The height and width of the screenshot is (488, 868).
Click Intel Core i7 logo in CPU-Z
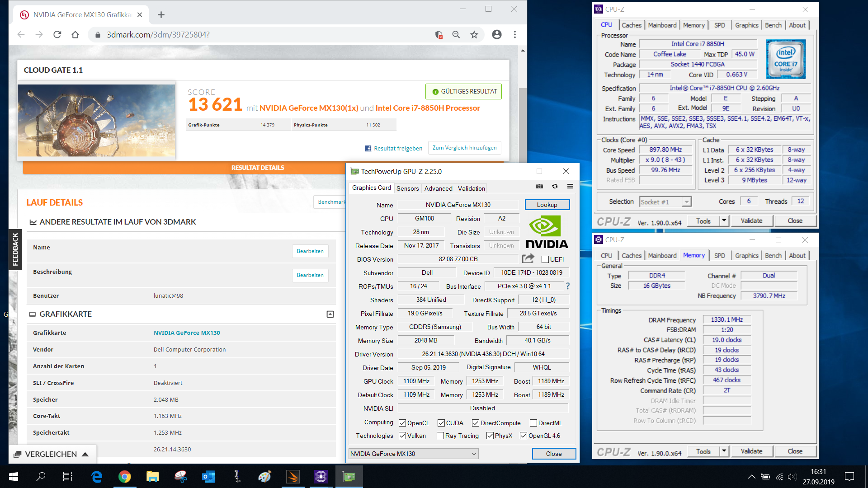pyautogui.click(x=786, y=59)
